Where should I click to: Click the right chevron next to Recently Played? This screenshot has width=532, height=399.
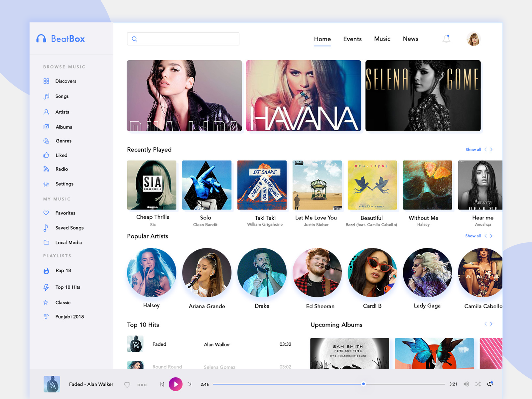tap(491, 150)
